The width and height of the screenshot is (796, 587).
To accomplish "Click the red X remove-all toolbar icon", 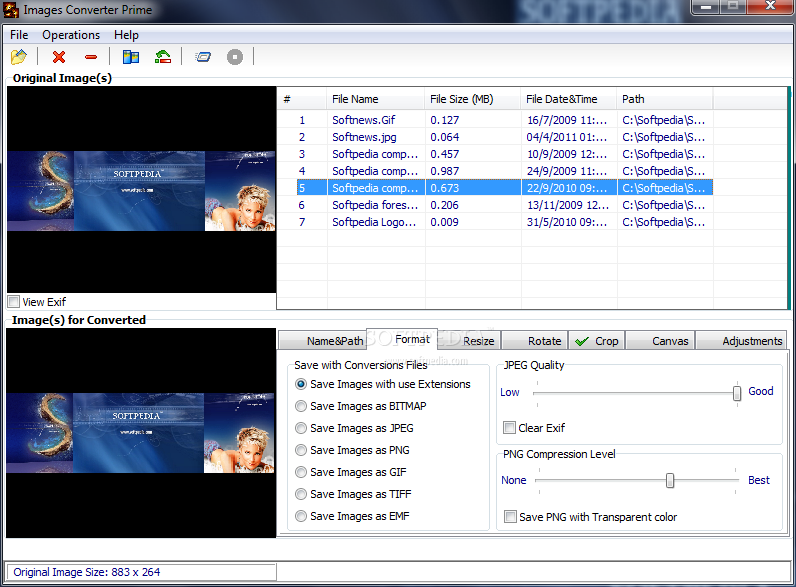I will (x=59, y=57).
